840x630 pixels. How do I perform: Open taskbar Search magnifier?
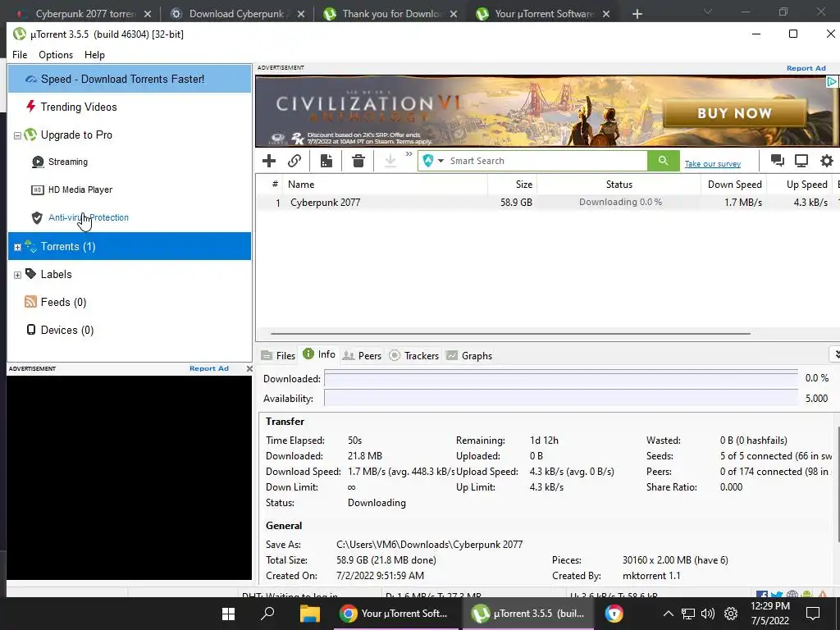267,614
